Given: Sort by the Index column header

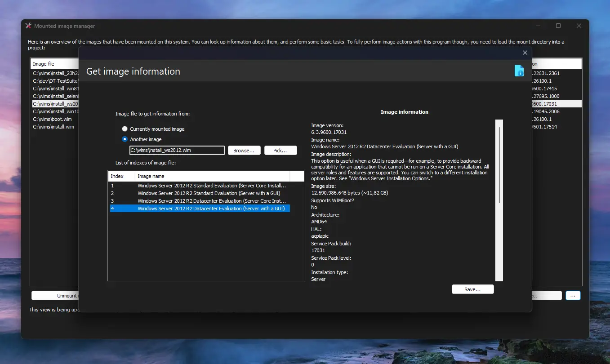Looking at the screenshot, I should (x=121, y=176).
